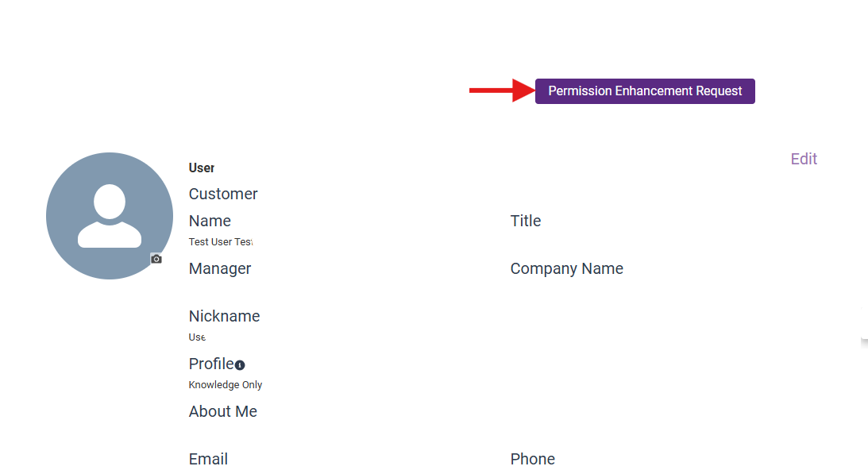Click the Company Name label
Viewport: 868px width, 470px height.
point(566,268)
